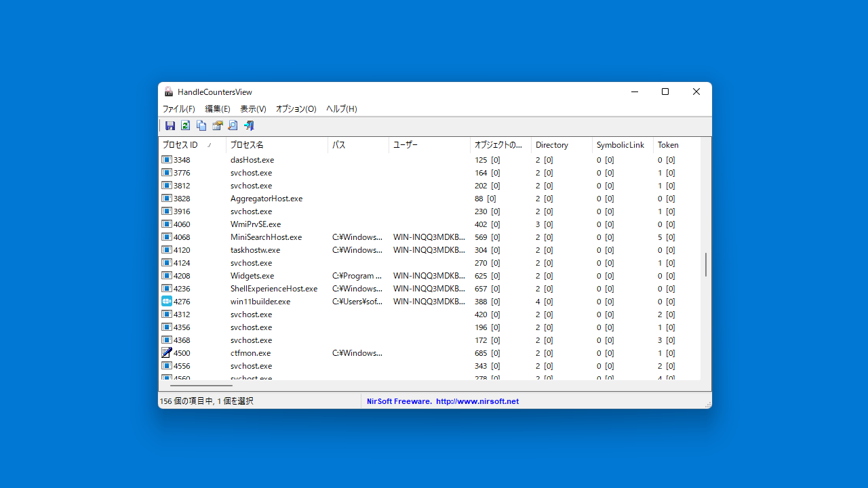This screenshot has width=868, height=488.
Task: Select the ShellExperienceHost.exe process name
Action: (274, 289)
